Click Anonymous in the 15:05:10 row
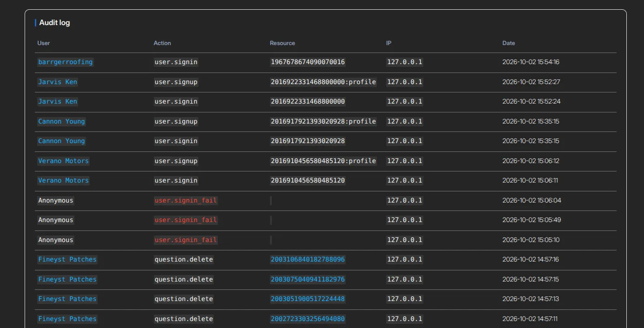The height and width of the screenshot is (328, 644). (x=56, y=240)
